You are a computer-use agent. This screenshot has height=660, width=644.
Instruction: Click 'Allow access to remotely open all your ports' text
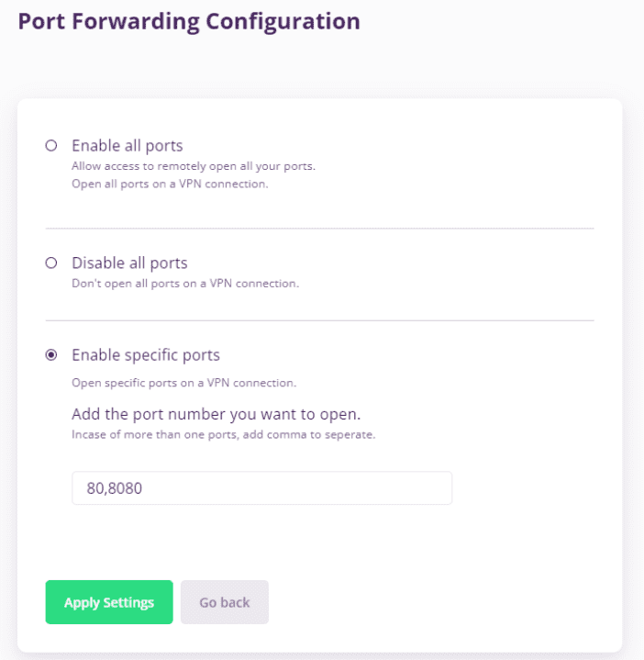point(194,167)
